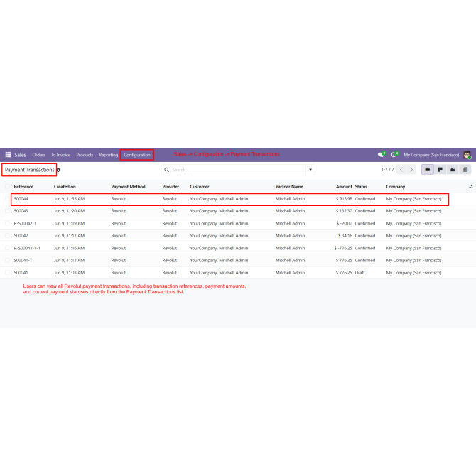
Task: Click the Jun 9, 11:03 AM date cell
Action: (x=69, y=273)
